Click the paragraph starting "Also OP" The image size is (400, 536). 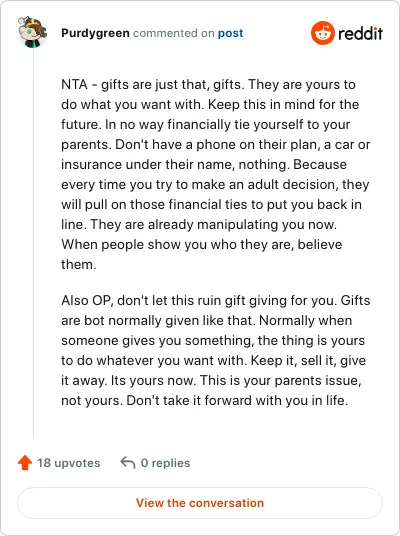click(215, 350)
